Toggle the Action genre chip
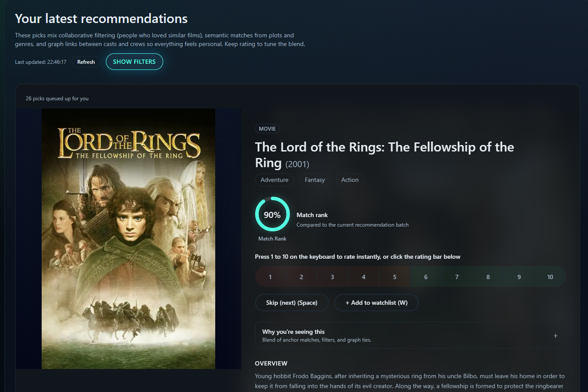 click(349, 179)
